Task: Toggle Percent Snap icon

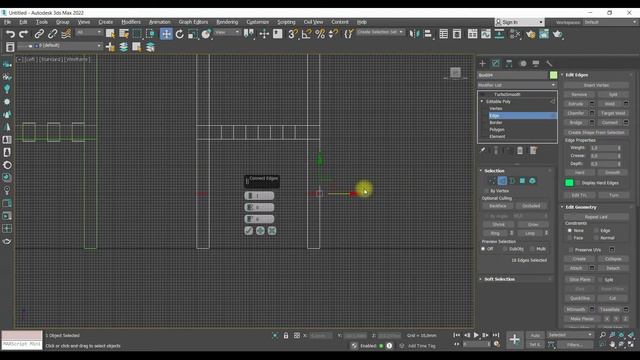Action: [x=320, y=34]
